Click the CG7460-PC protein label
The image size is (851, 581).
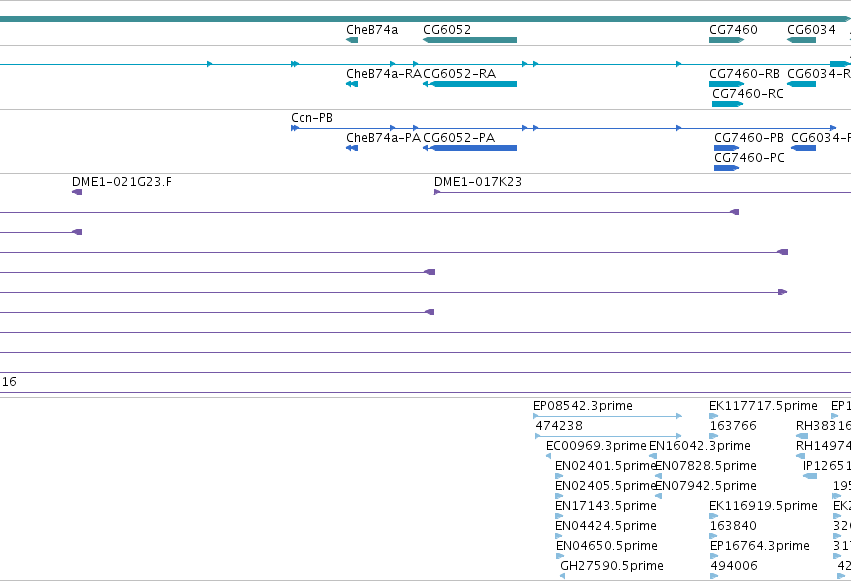coord(749,158)
